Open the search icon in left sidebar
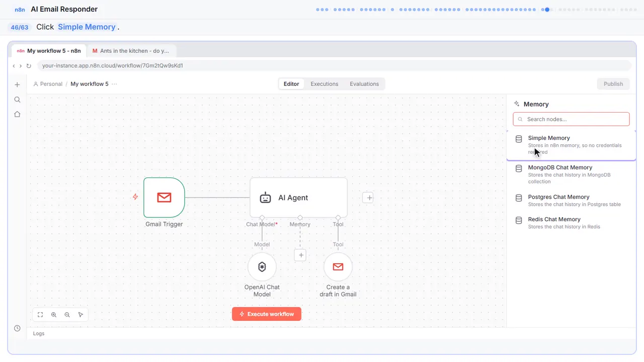This screenshot has width=644, height=362. coord(17,100)
